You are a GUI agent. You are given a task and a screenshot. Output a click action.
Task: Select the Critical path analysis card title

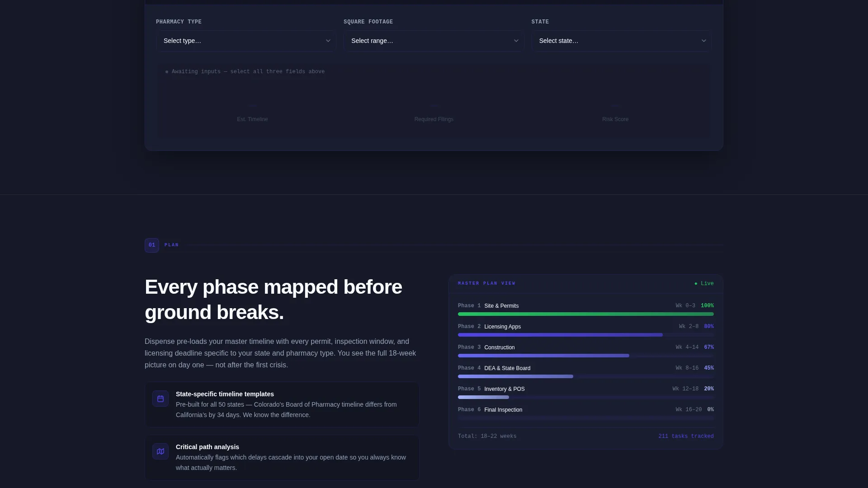click(x=208, y=447)
